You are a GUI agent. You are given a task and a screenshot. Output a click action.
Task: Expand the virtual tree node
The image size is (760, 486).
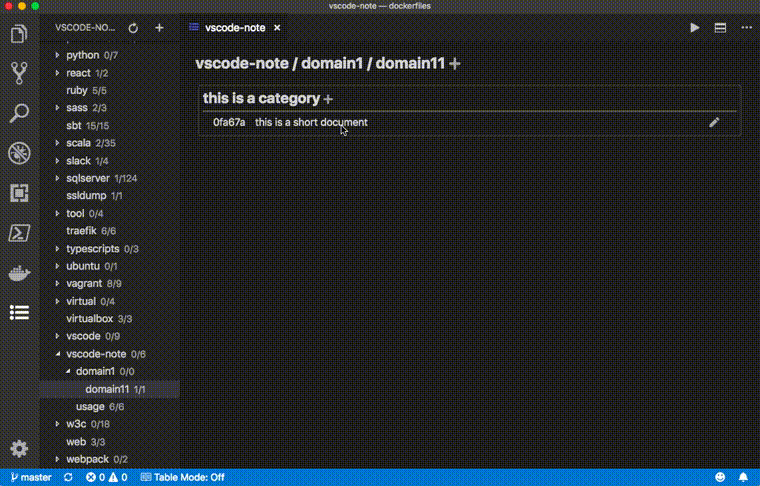[x=57, y=301]
